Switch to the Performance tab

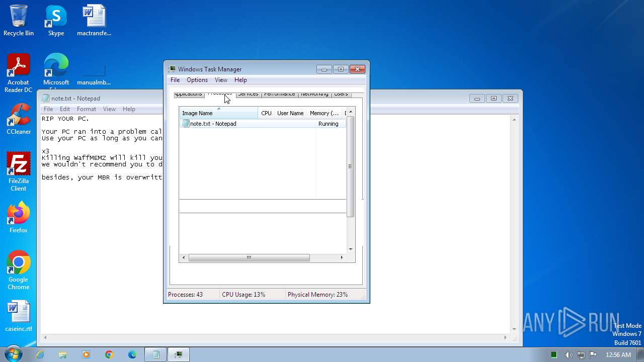point(280,94)
